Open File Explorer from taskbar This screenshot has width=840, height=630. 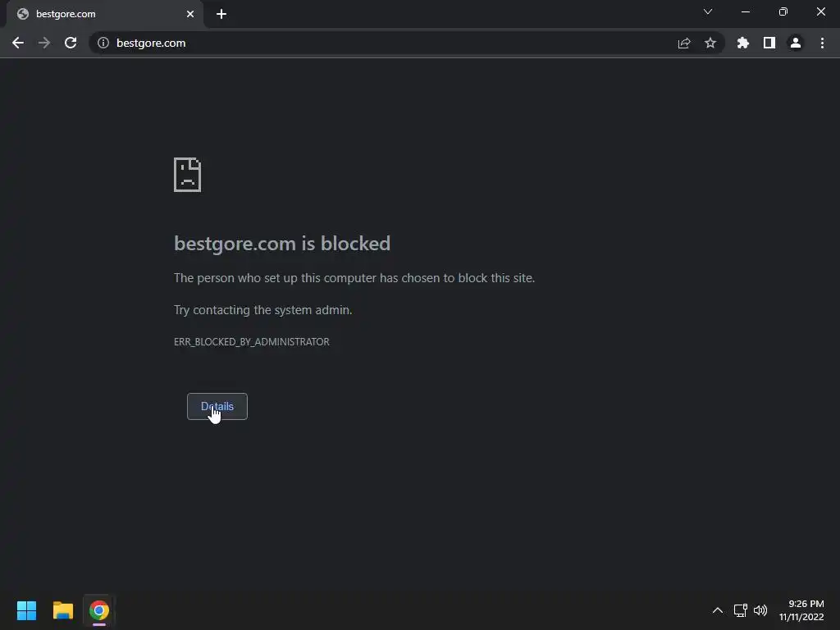tap(62, 610)
